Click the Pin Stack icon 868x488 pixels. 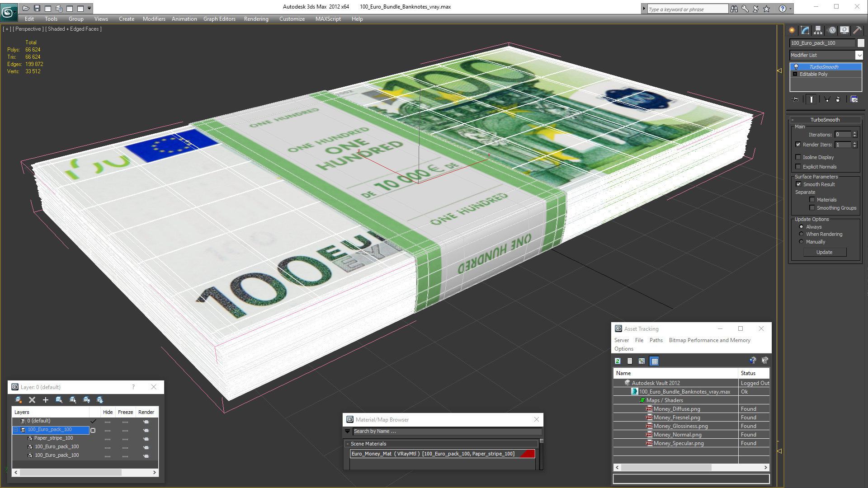coord(796,99)
